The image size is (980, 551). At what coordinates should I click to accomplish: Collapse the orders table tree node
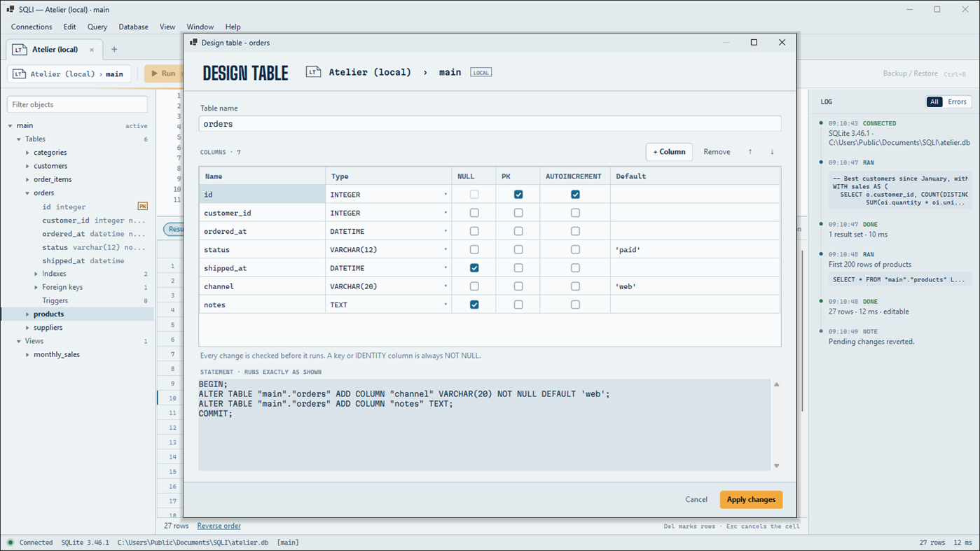coord(28,193)
